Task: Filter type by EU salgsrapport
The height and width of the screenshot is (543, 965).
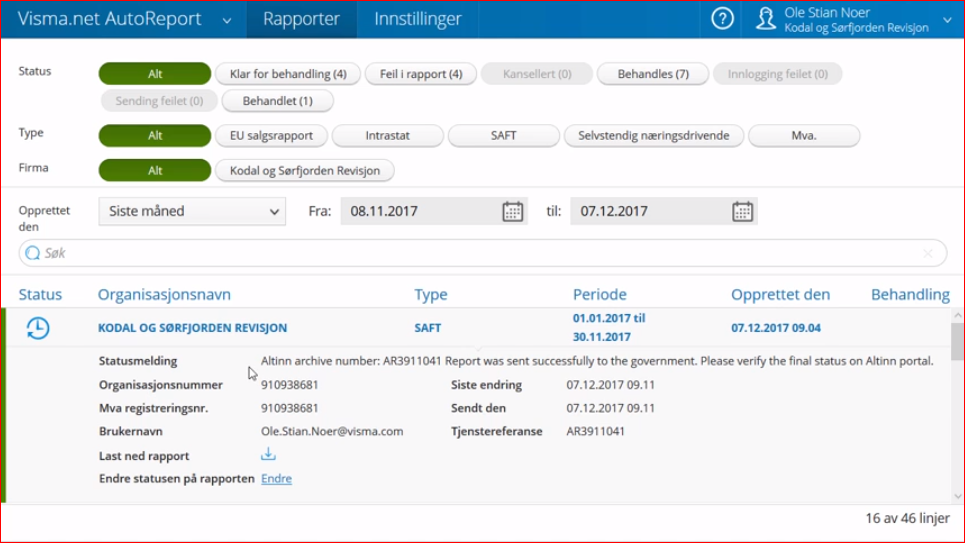Action: tap(271, 135)
